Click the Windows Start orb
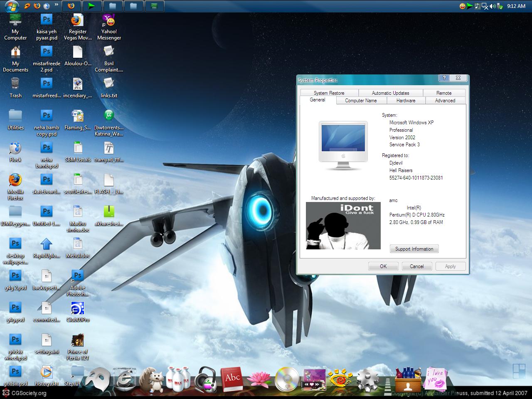Image resolution: width=532 pixels, height=399 pixels. point(11,6)
